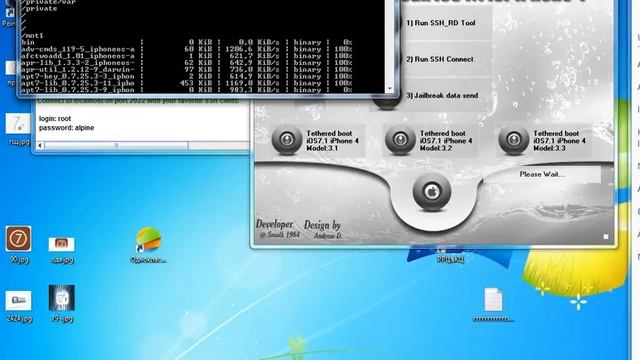Select the text document icon on desktop
The width and height of the screenshot is (640, 360).
point(493,304)
